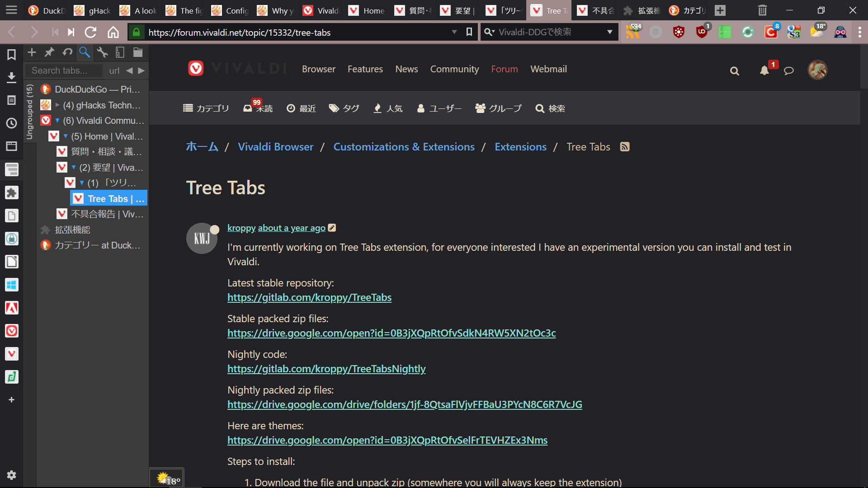868x488 pixels.
Task: Click the Vivaldi-DDG search field
Action: tap(549, 32)
